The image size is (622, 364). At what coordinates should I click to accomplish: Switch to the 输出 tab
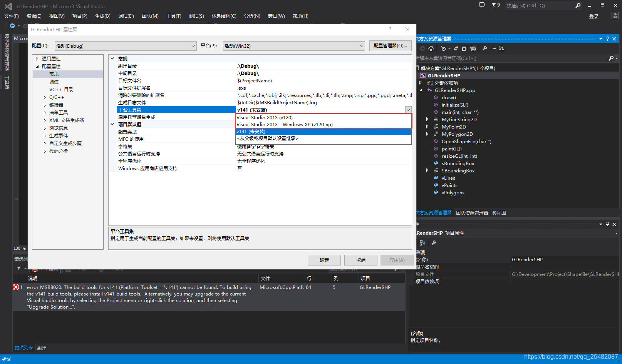click(x=42, y=348)
